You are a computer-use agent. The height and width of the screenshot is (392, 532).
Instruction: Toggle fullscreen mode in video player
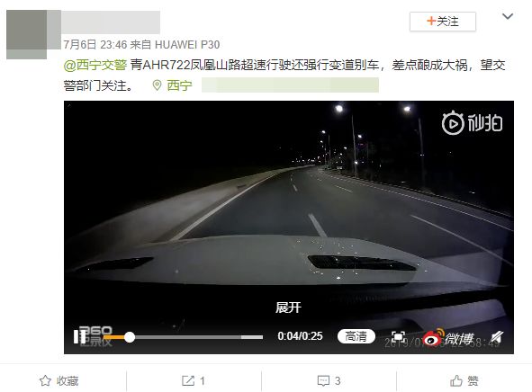click(x=398, y=336)
